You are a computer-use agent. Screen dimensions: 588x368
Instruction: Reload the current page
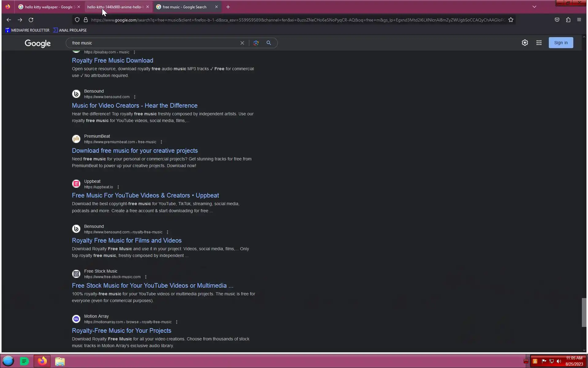pyautogui.click(x=31, y=20)
